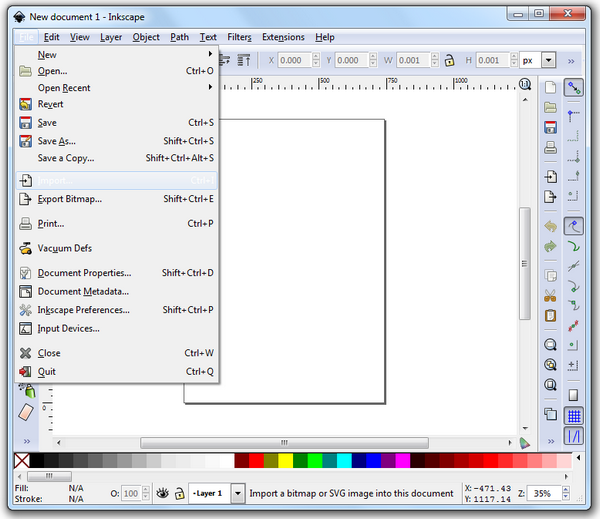Click Revert in the File menu
600x519 pixels.
click(117, 104)
